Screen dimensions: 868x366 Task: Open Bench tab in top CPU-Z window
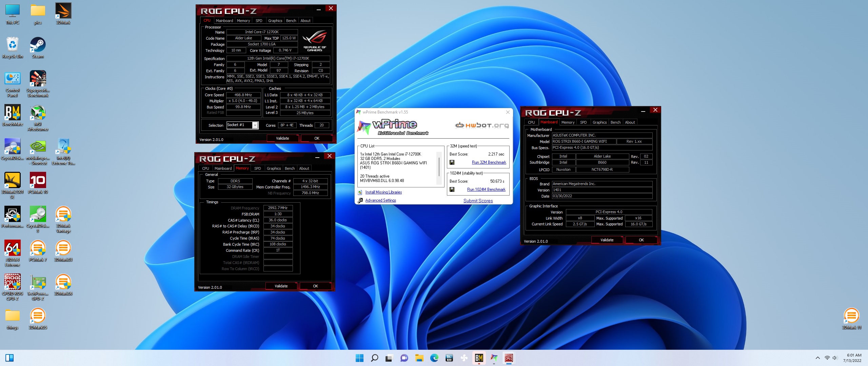pyautogui.click(x=291, y=21)
